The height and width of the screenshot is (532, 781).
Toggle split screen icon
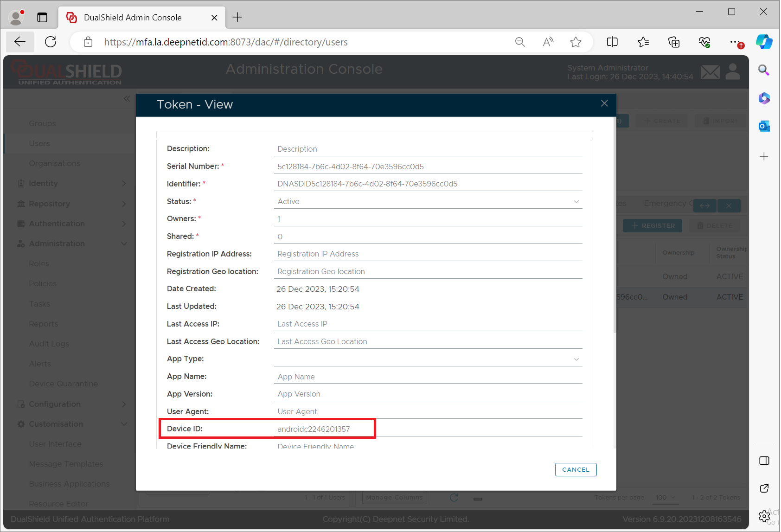coord(612,42)
